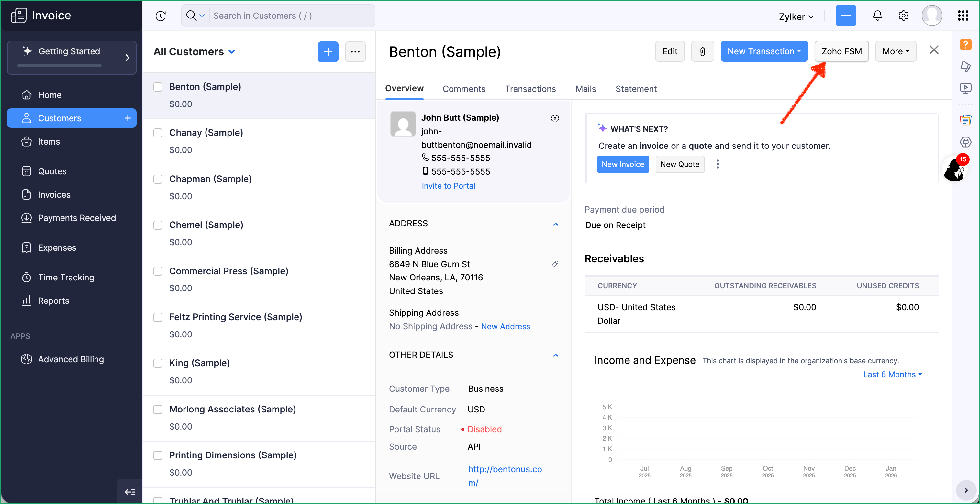Tick the King (Sample) checkbox
The height and width of the screenshot is (504, 980).
click(x=158, y=363)
